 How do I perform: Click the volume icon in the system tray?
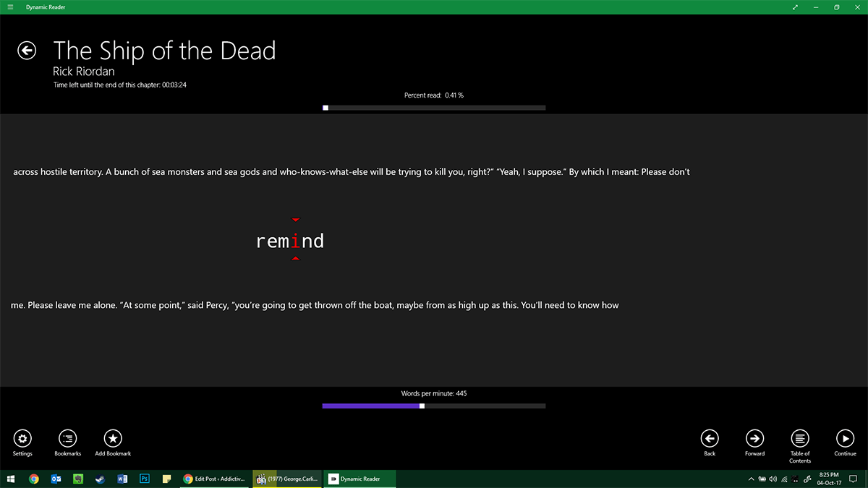(x=772, y=479)
